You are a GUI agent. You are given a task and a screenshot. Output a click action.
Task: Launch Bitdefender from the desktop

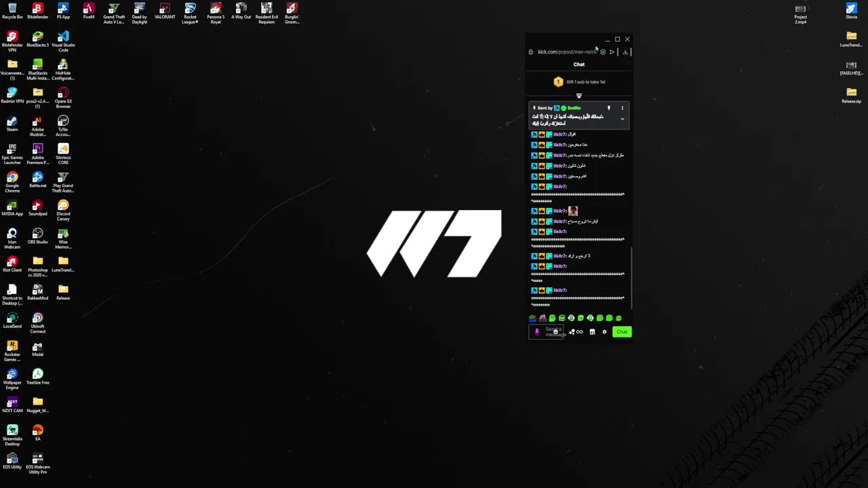pos(37,12)
